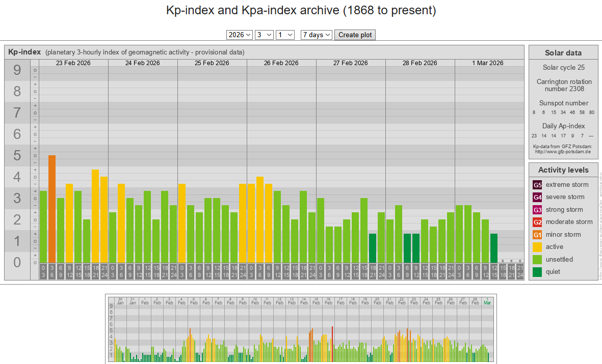Click the light green unsettled legend swatch
602x364 pixels.
tap(537, 260)
